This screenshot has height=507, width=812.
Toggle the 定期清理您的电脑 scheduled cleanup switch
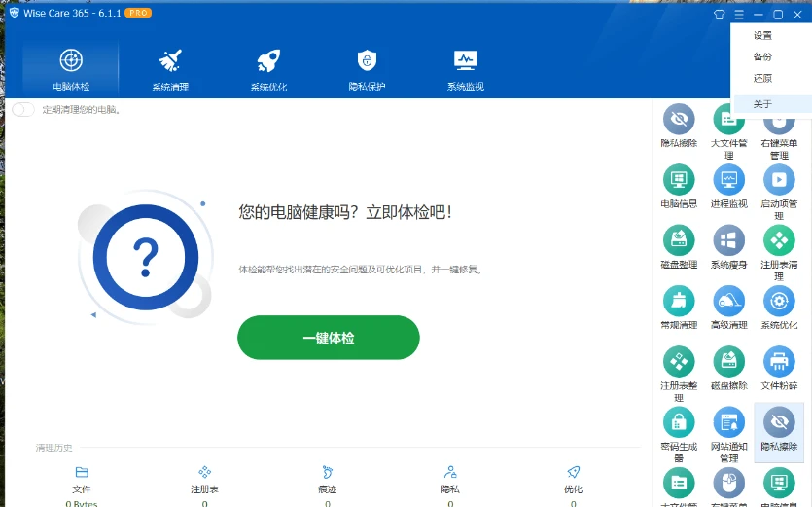[x=23, y=110]
